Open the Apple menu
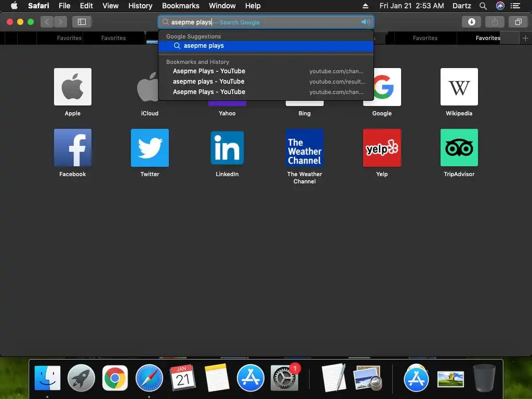Screen dimensions: 532x399 click(x=14, y=6)
